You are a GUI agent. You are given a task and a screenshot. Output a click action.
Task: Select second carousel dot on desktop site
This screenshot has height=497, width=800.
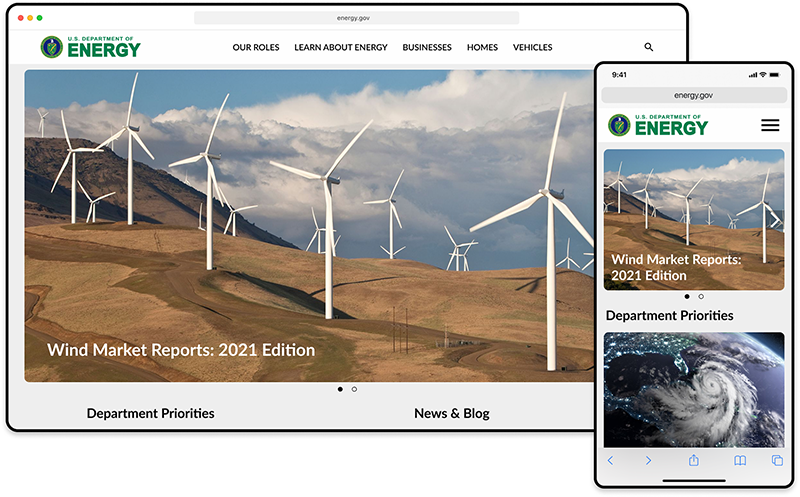point(354,389)
